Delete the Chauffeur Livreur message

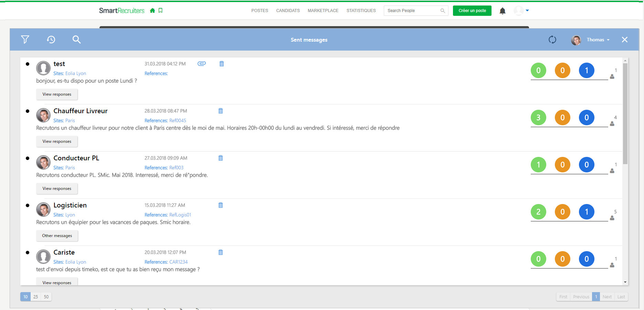point(221,111)
